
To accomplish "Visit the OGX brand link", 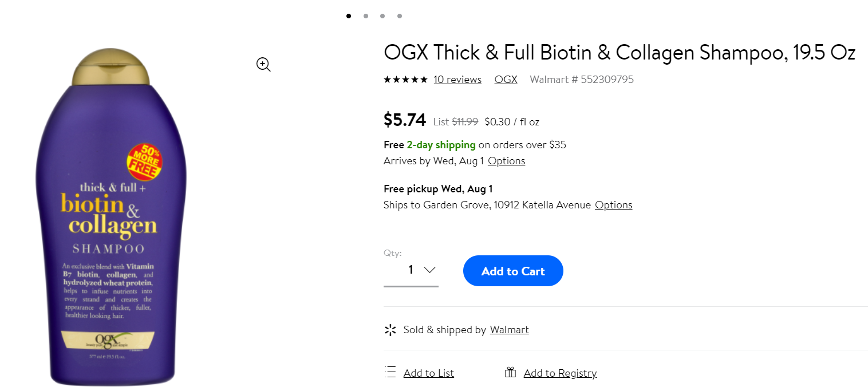I will pyautogui.click(x=506, y=80).
